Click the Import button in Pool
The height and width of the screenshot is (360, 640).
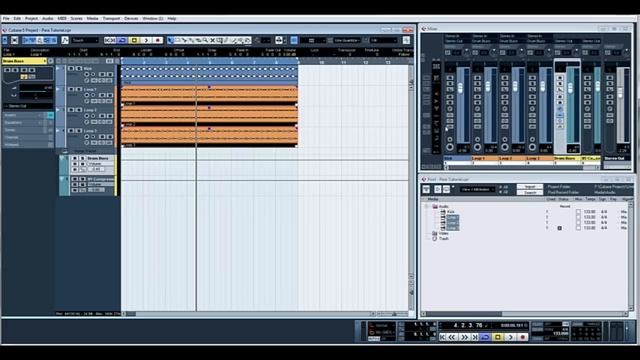coord(530,187)
